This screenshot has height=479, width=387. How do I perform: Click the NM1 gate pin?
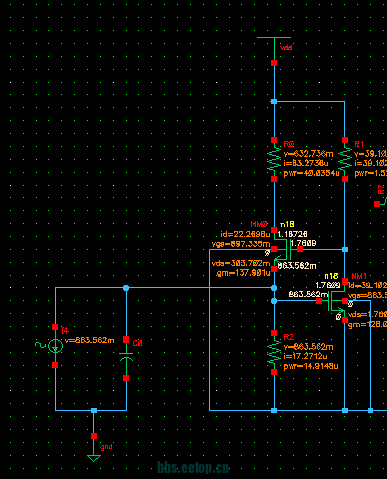click(x=319, y=301)
